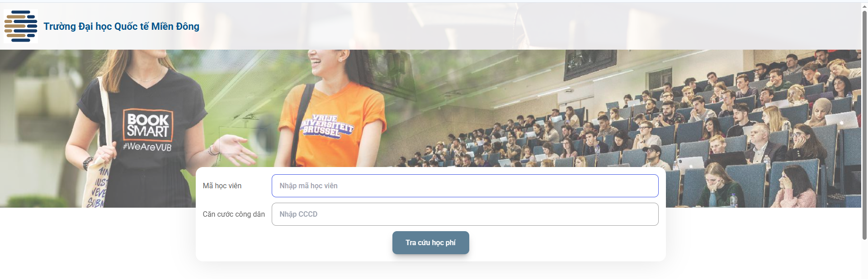Submit with Tra cứu học phí button
The width and height of the screenshot is (868, 279).
coord(430,242)
